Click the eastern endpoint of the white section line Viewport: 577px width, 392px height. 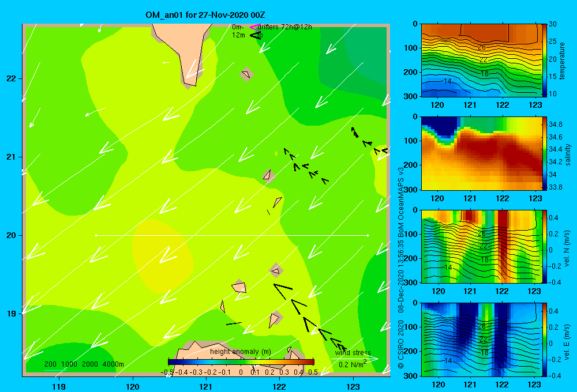click(368, 235)
